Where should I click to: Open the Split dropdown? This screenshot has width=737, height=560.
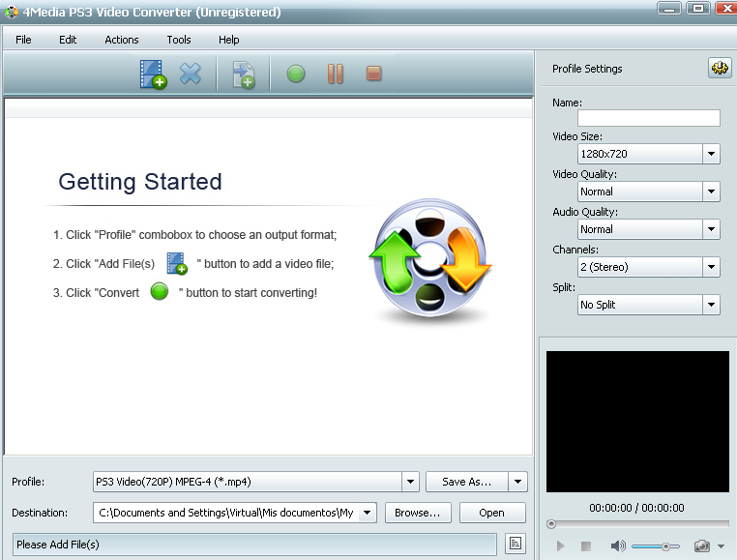[x=711, y=305]
